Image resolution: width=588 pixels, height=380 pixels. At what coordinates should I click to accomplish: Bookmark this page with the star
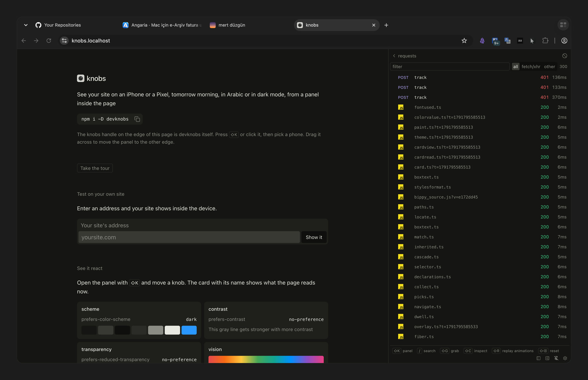pyautogui.click(x=464, y=41)
